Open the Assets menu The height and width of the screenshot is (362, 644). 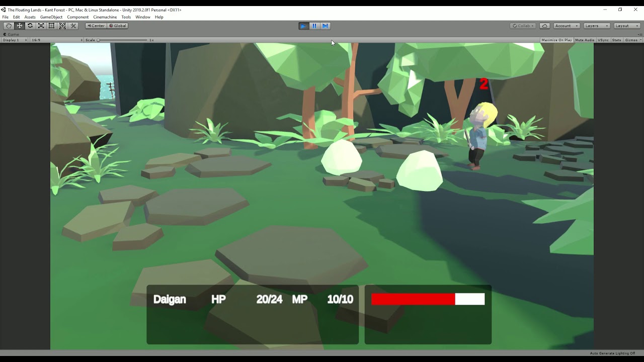pyautogui.click(x=30, y=17)
